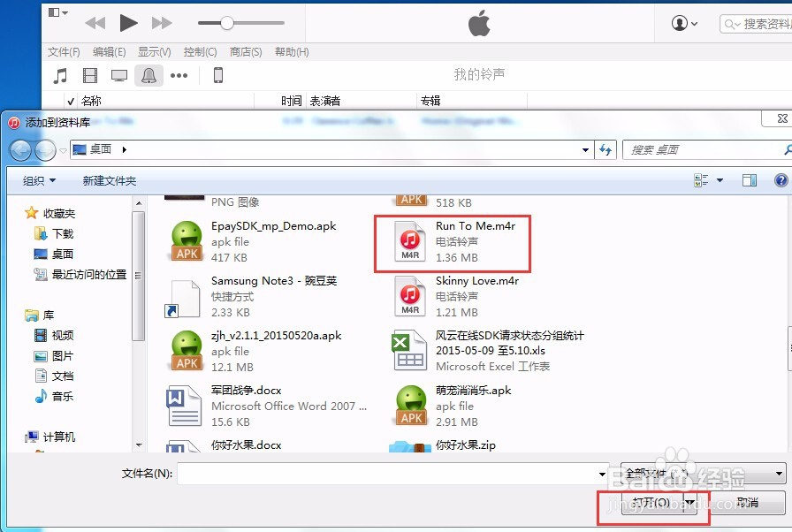Open the 音乐 library
This screenshot has width=792, height=532.
pyautogui.click(x=54, y=396)
